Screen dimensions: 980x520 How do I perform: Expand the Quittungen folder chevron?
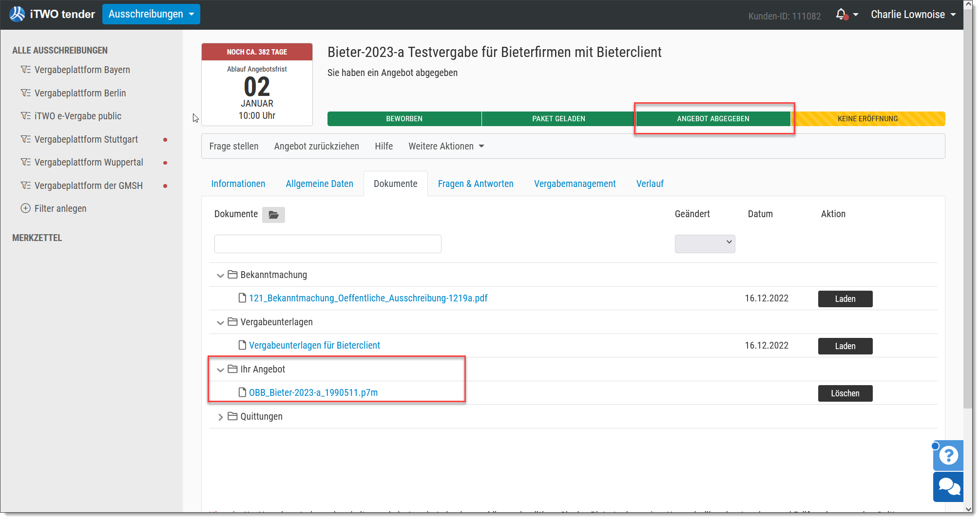pos(220,417)
